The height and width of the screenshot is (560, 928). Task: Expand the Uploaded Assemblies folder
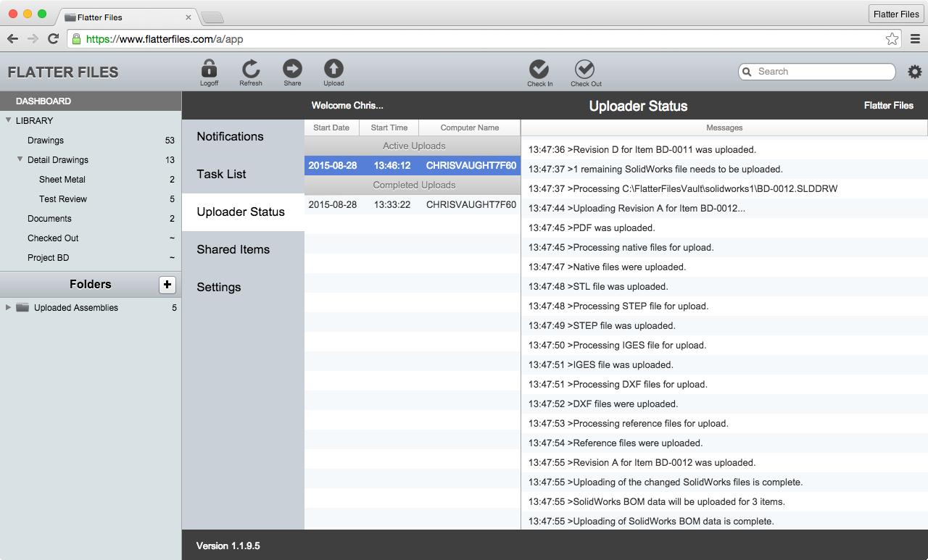click(8, 307)
